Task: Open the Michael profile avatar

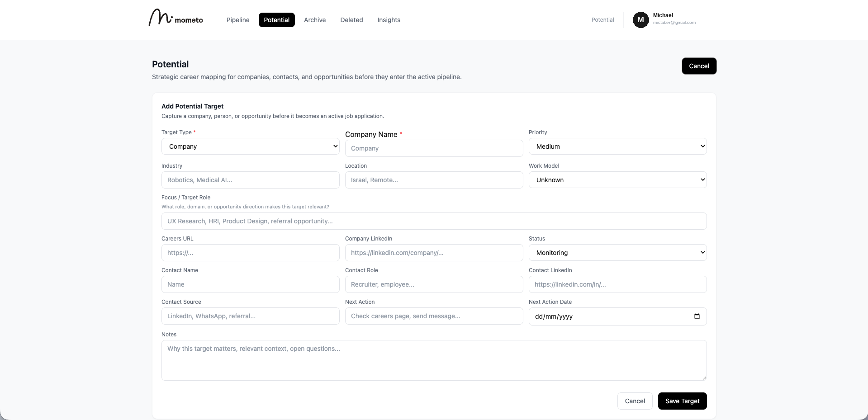Action: click(640, 20)
